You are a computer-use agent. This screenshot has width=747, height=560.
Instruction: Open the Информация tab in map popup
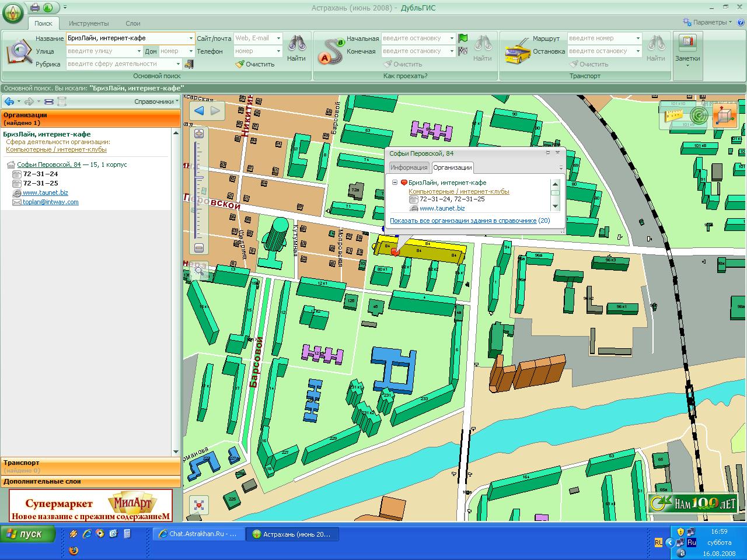tap(409, 167)
